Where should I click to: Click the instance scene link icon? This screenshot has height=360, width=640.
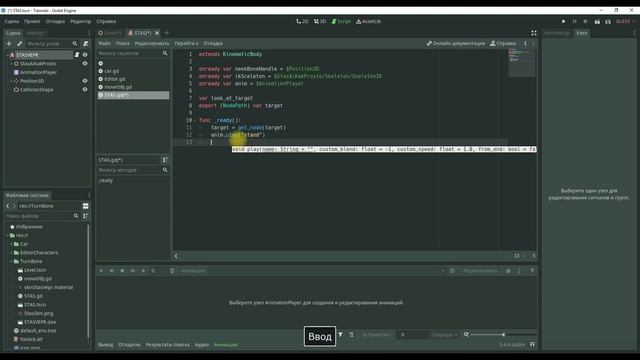click(19, 43)
